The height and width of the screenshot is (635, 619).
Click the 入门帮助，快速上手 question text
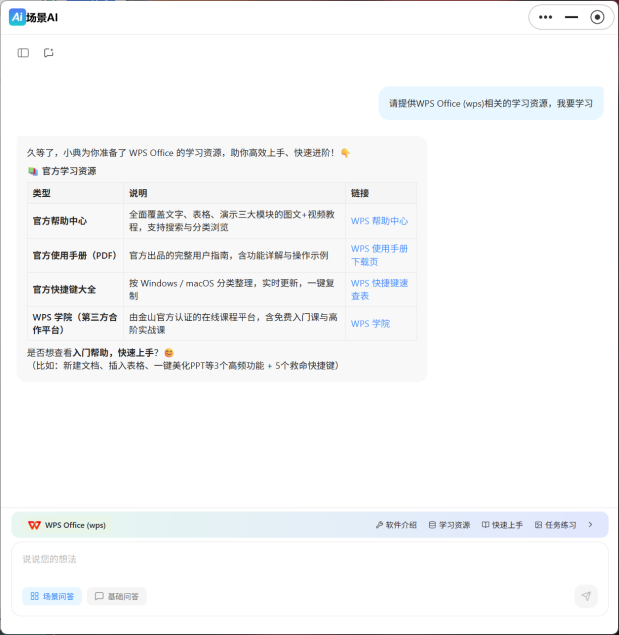coord(115,353)
